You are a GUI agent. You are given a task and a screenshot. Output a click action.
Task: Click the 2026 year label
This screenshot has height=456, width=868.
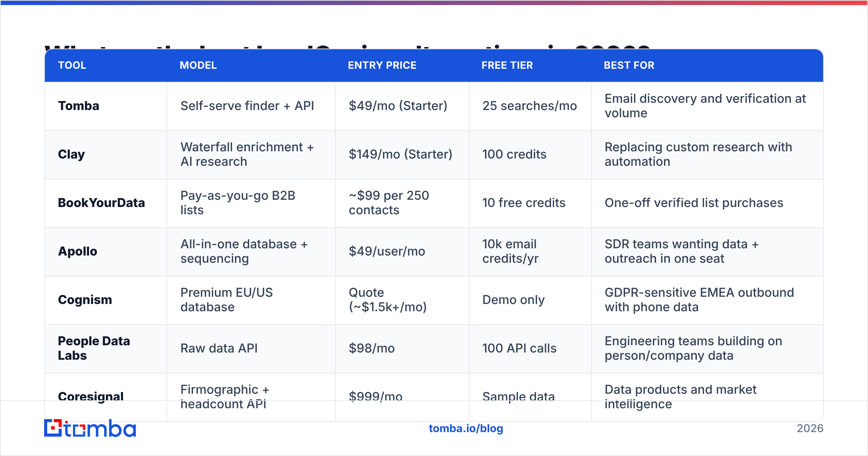(810, 428)
